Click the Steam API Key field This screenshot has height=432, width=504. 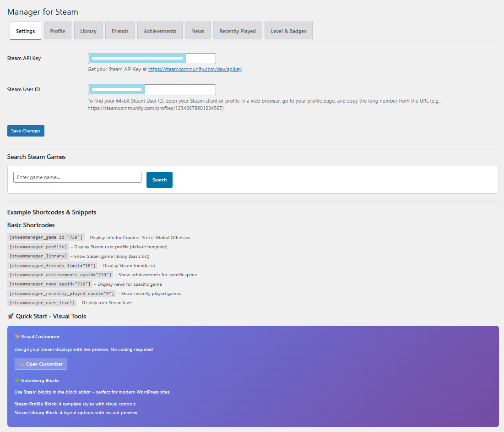(x=152, y=59)
